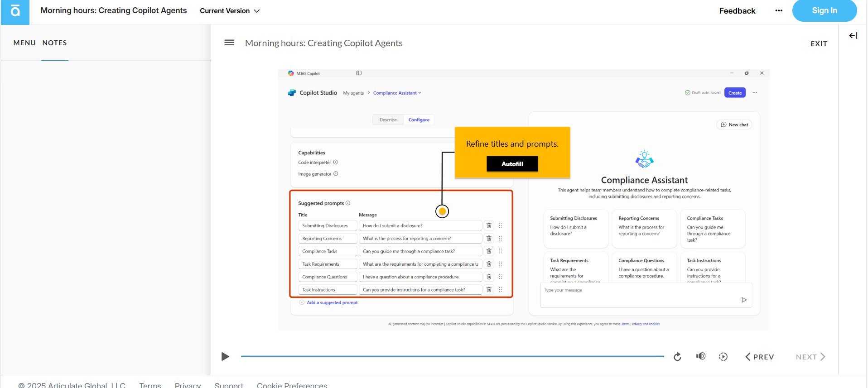
Task: Open the Cookie Preferences footer link
Action: point(292,385)
